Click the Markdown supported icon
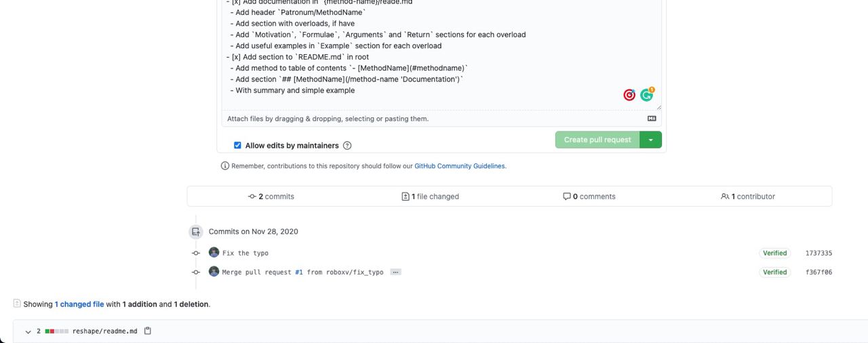The height and width of the screenshot is (343, 868). [x=652, y=119]
